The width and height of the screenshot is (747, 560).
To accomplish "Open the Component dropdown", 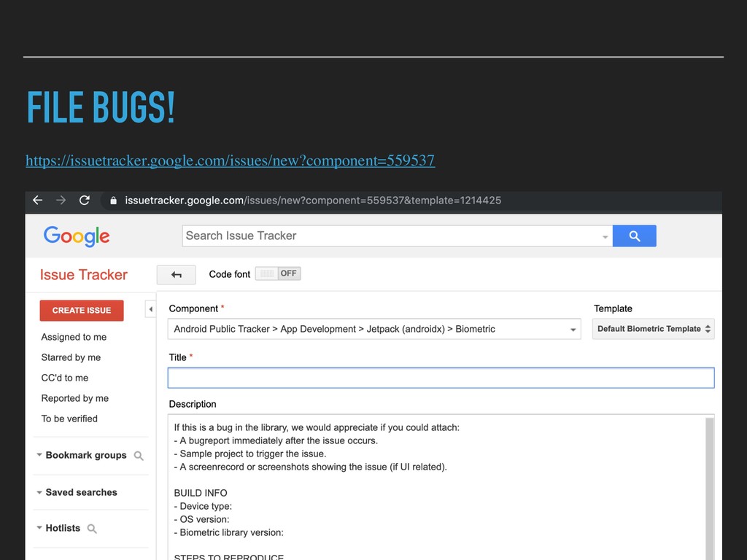I will click(x=374, y=329).
